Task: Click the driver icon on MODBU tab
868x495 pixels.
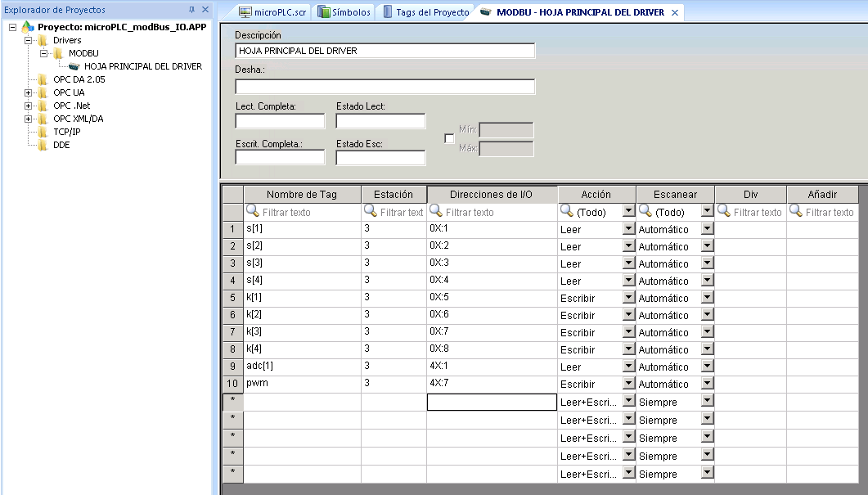Action: point(485,11)
